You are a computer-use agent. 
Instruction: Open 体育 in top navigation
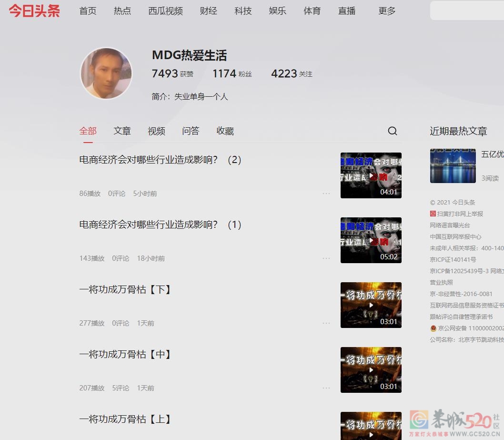coord(312,11)
